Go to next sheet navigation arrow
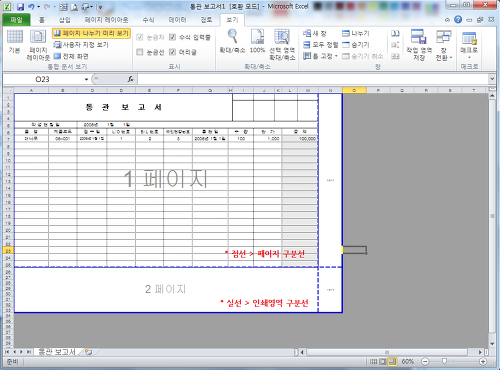 click(21, 352)
